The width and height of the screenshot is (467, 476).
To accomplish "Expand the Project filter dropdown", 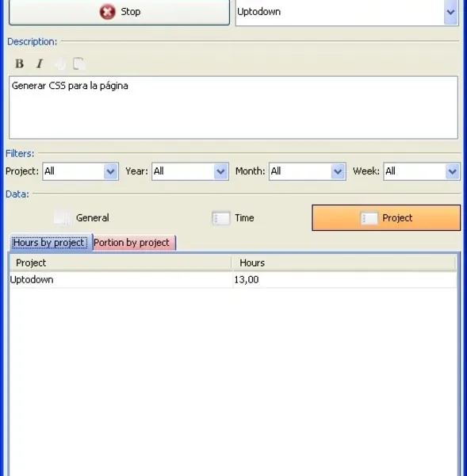I will click(110, 171).
